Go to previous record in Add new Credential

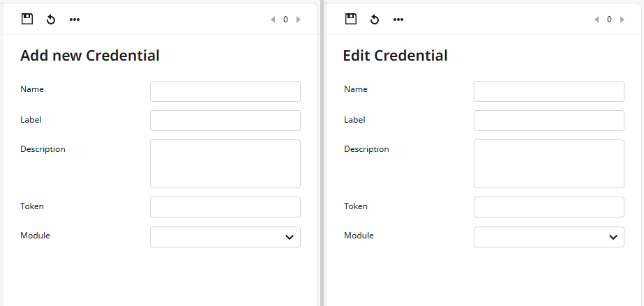pyautogui.click(x=273, y=20)
